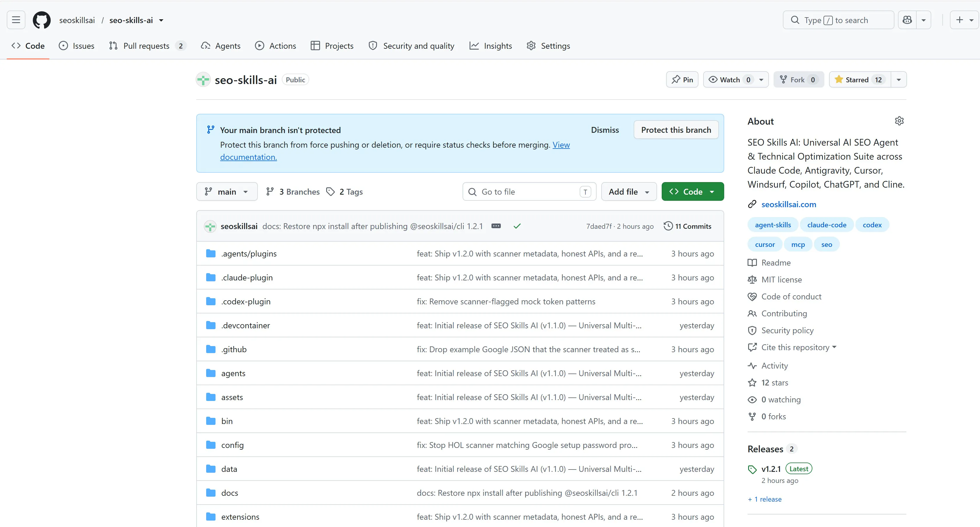The image size is (980, 527).
Task: Open the Projects tab
Action: point(332,46)
